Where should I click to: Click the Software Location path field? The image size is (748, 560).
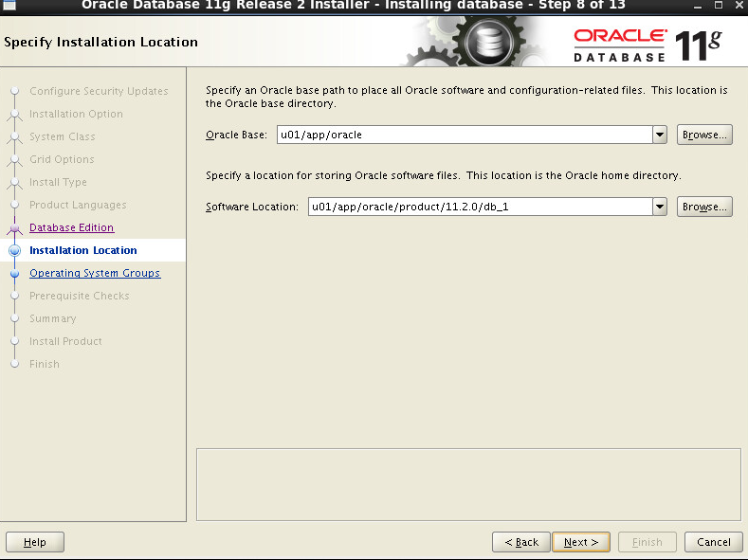(x=481, y=207)
